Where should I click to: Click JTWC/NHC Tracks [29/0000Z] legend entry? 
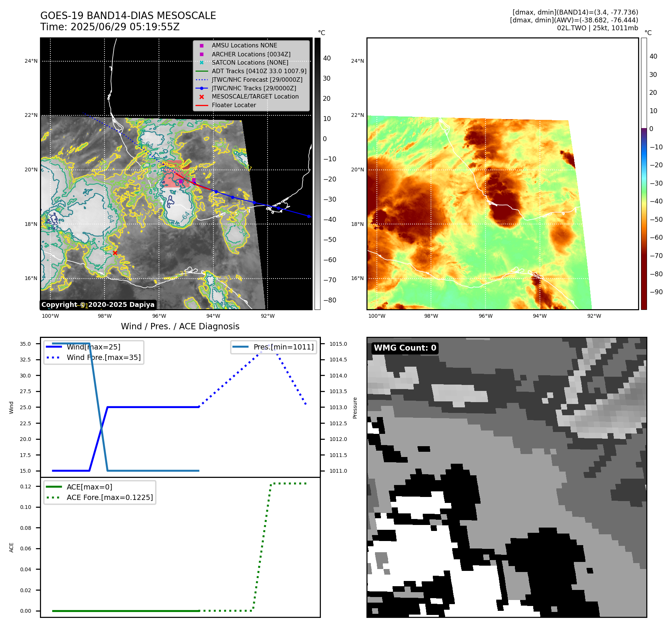(246, 88)
